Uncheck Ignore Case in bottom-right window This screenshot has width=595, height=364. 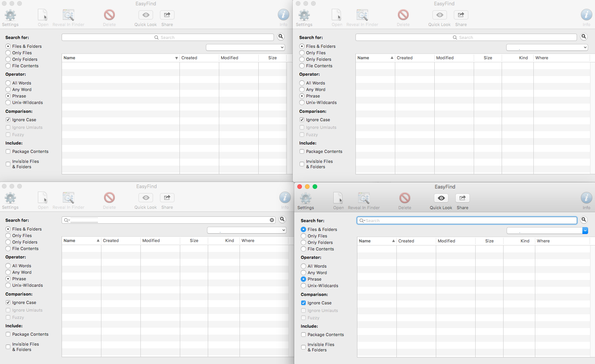point(303,303)
